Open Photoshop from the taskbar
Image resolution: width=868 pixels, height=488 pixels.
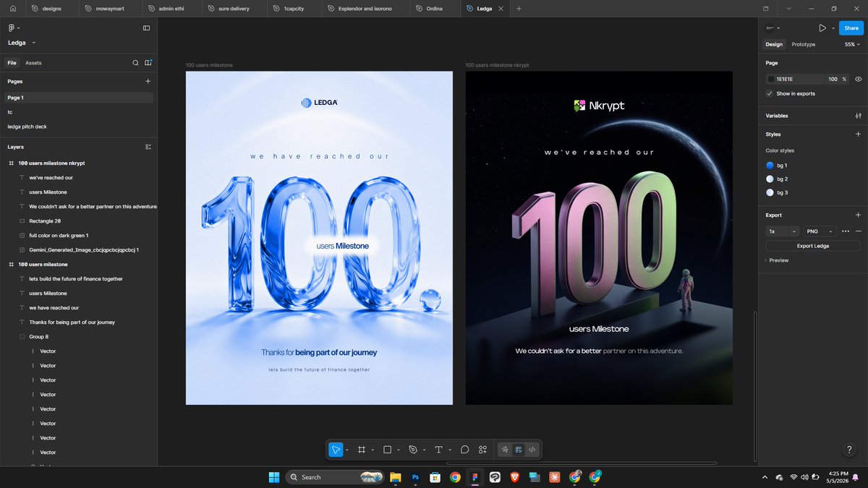click(416, 477)
